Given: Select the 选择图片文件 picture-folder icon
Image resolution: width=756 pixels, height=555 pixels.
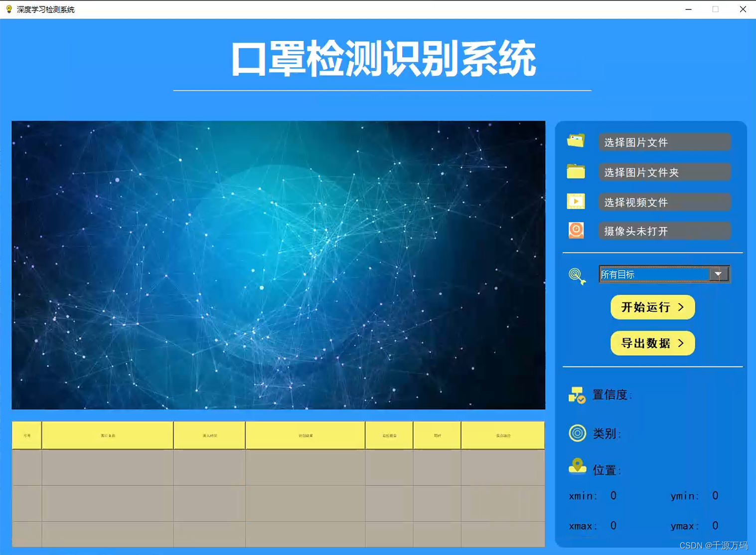Looking at the screenshot, I should pos(576,141).
